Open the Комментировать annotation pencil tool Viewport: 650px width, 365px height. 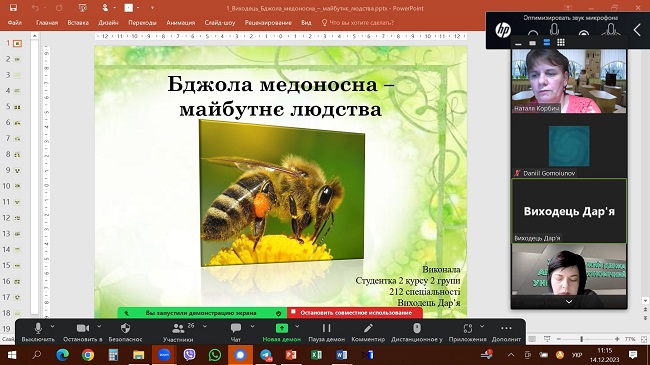(x=368, y=332)
